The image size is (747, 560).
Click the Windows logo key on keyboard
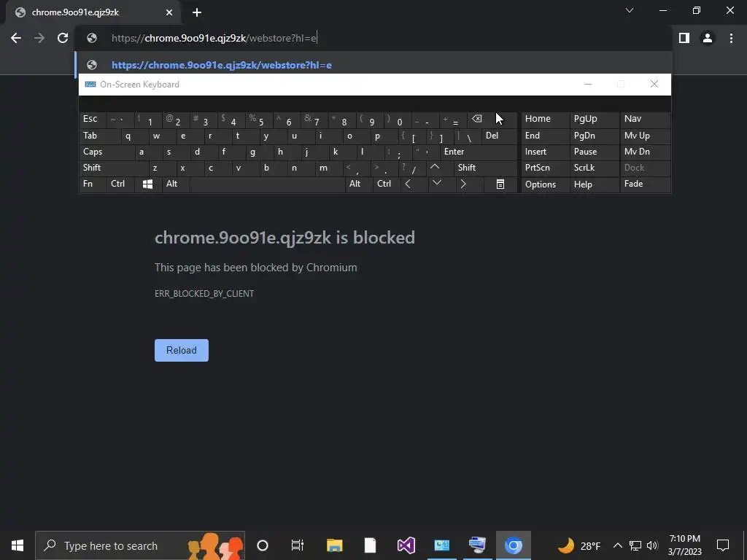coord(147,184)
